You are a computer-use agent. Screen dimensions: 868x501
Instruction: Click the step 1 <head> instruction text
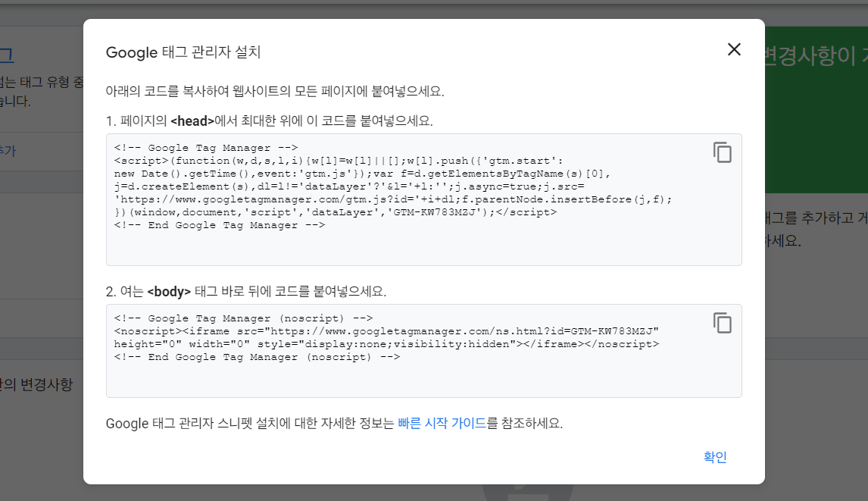(x=269, y=121)
